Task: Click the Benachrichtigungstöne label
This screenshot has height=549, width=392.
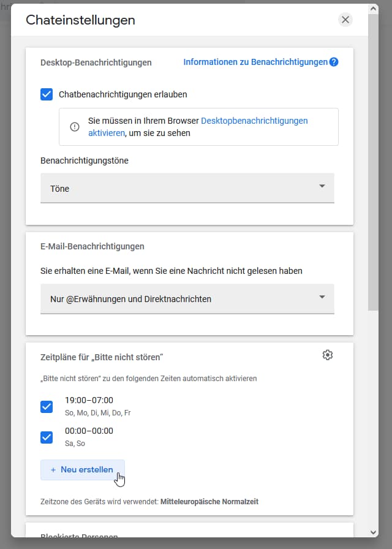Action: click(x=85, y=161)
